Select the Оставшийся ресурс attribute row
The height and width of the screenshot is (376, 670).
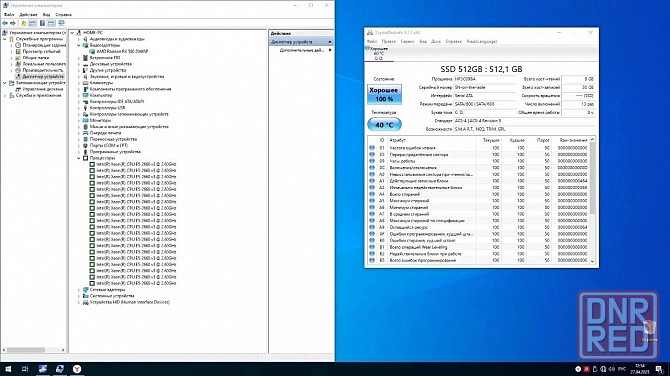[479, 227]
